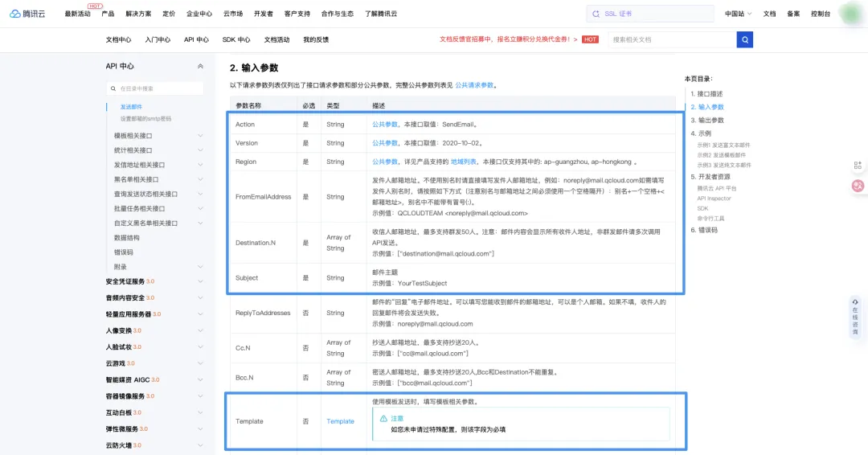Expand 安全凭证服务 category

pyautogui.click(x=200, y=281)
